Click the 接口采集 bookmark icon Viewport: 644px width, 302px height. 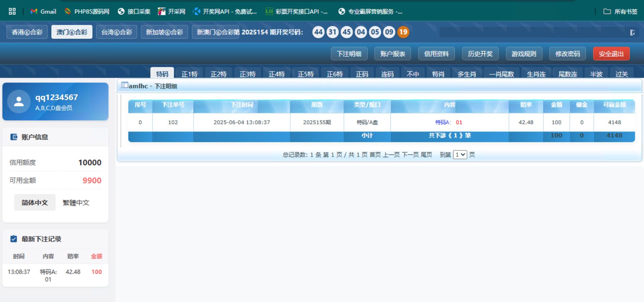(121, 11)
